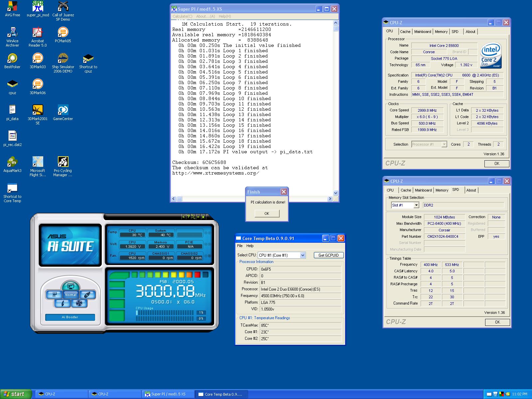
Task: Switch to Memory tab in upper CPU-Z
Action: point(441,32)
